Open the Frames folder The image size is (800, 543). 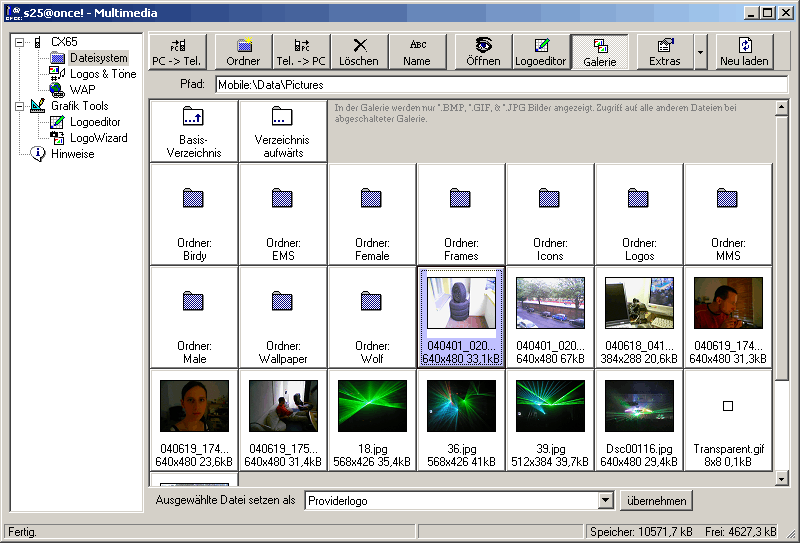point(461,214)
